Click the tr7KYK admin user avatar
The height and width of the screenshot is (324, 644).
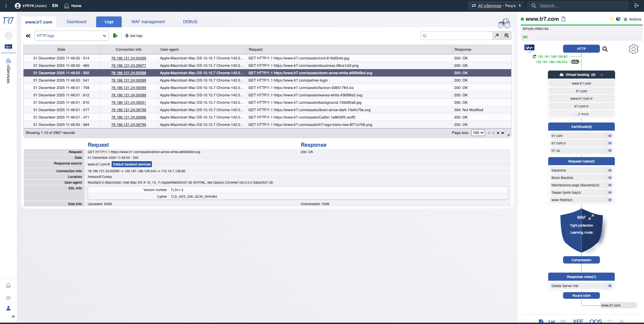pyautogui.click(x=17, y=6)
